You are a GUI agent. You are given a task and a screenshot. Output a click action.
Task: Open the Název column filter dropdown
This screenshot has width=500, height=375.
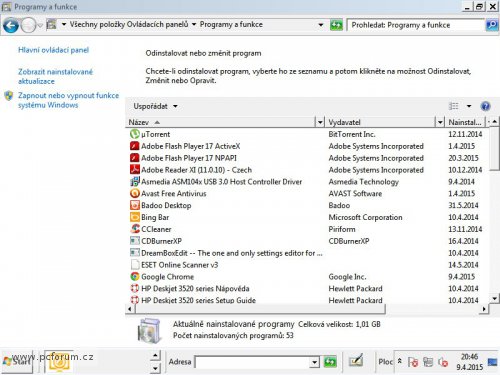[320, 122]
